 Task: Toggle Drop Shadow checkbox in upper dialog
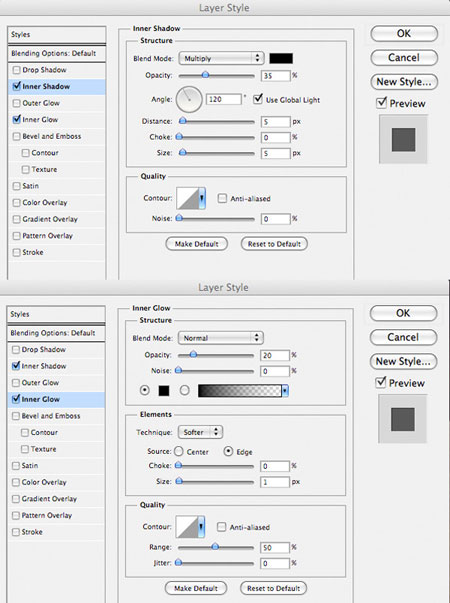pos(17,70)
